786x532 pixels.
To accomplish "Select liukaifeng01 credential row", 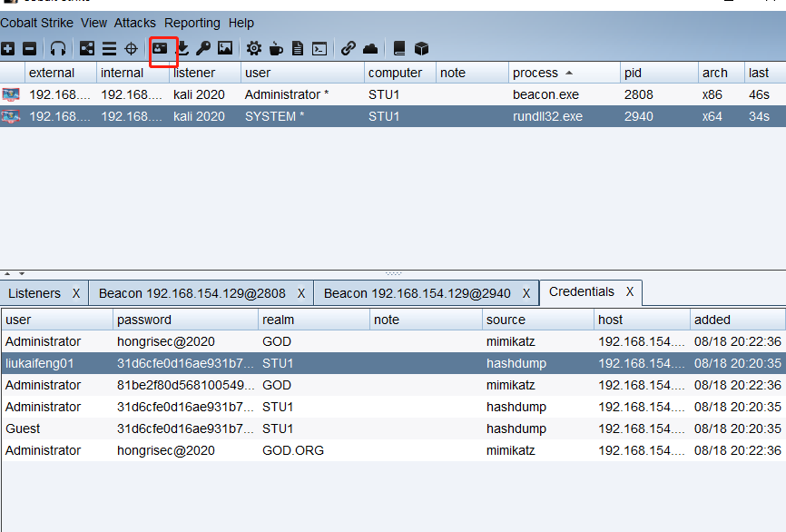I will coord(393,363).
